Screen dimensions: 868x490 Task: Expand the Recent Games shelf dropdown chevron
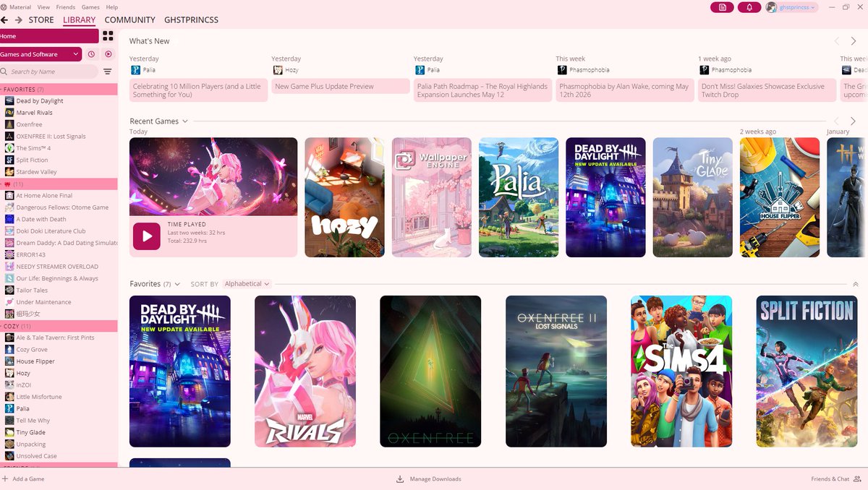click(185, 121)
